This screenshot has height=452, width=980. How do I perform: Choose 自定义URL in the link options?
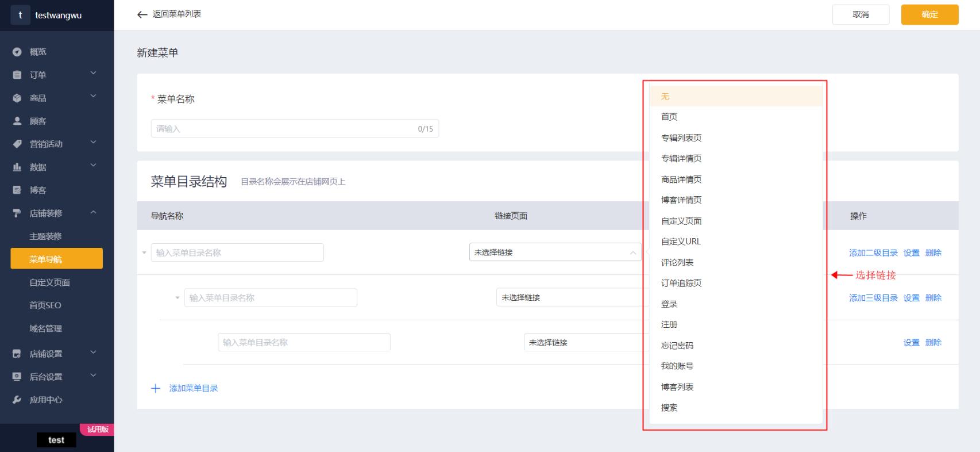point(681,242)
